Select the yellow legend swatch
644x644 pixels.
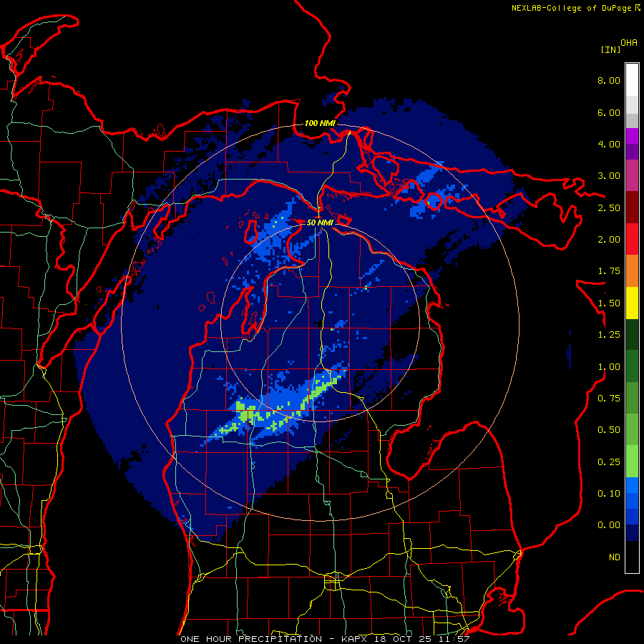632,303
